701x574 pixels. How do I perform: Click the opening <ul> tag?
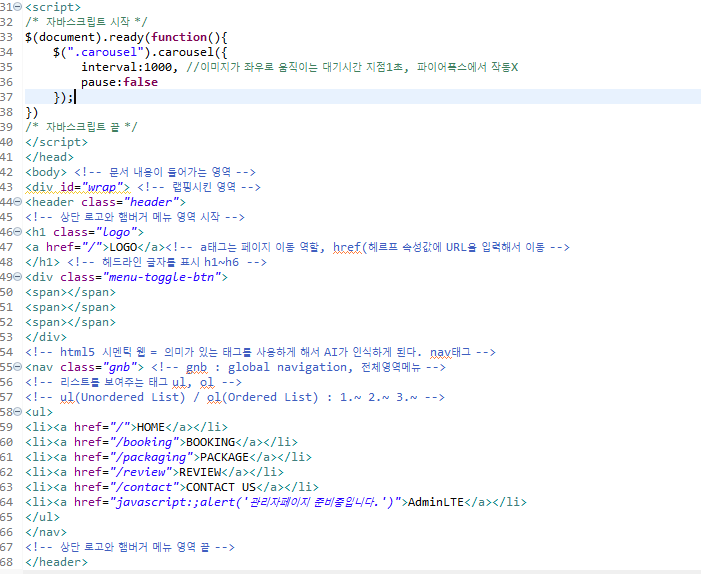coord(39,412)
